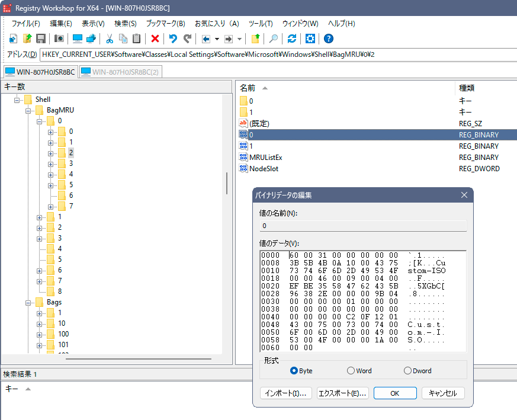Click the cut scissors icon
517x420 pixels.
[110, 39]
